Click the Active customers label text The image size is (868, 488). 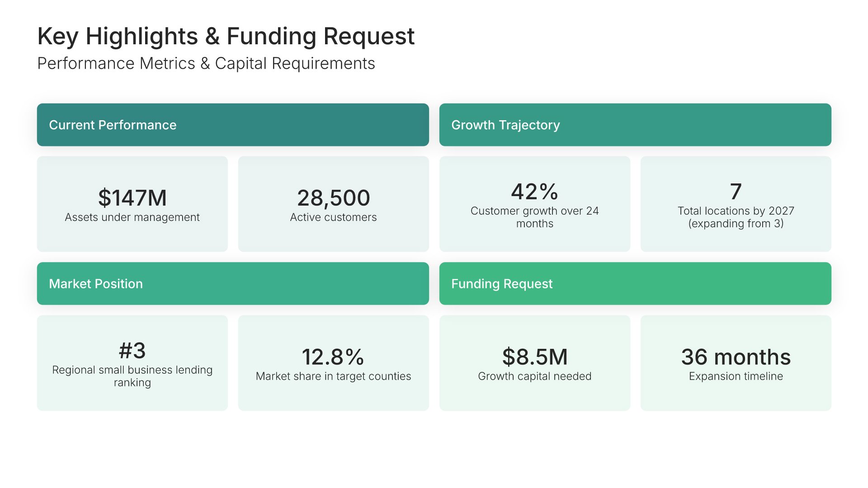coord(333,217)
